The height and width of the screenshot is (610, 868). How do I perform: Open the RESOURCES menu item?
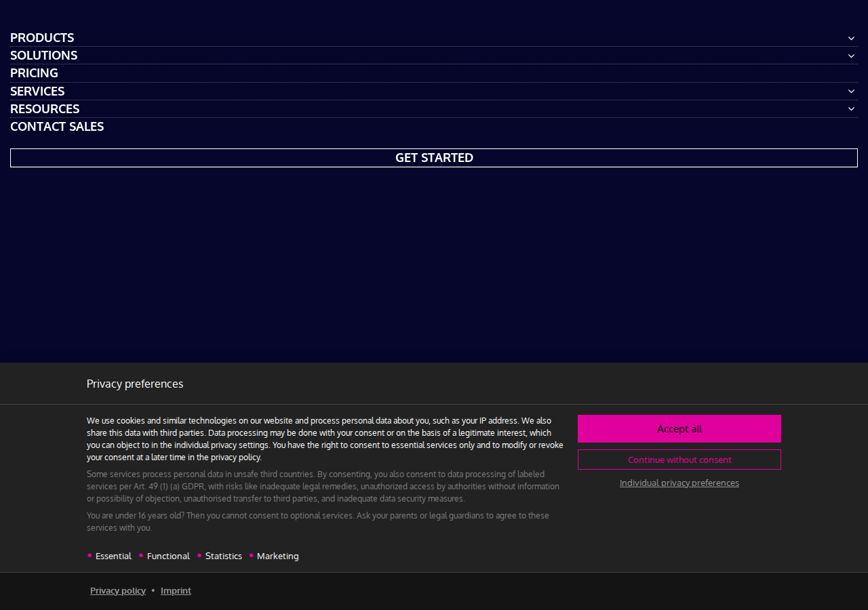45,109
